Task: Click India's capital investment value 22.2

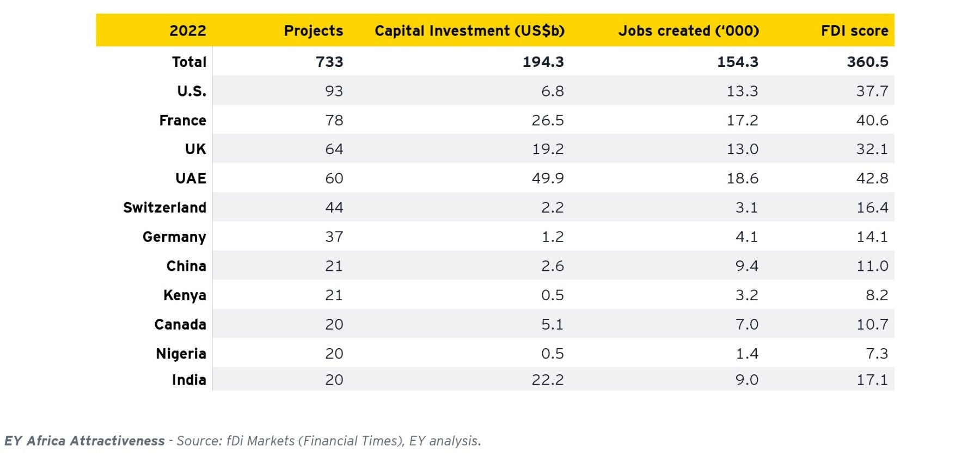Action: [x=548, y=380]
